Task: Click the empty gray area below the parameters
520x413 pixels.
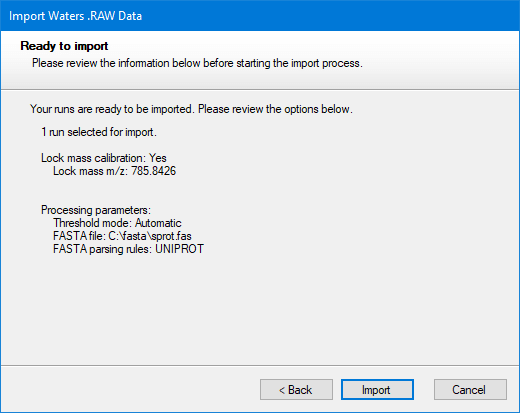Action: click(x=260, y=310)
